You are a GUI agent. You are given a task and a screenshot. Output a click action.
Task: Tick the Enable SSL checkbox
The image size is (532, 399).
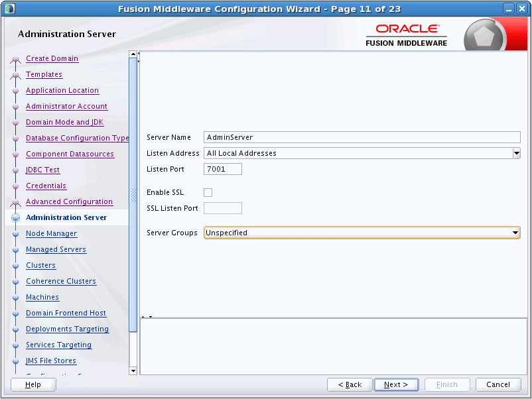tap(208, 193)
